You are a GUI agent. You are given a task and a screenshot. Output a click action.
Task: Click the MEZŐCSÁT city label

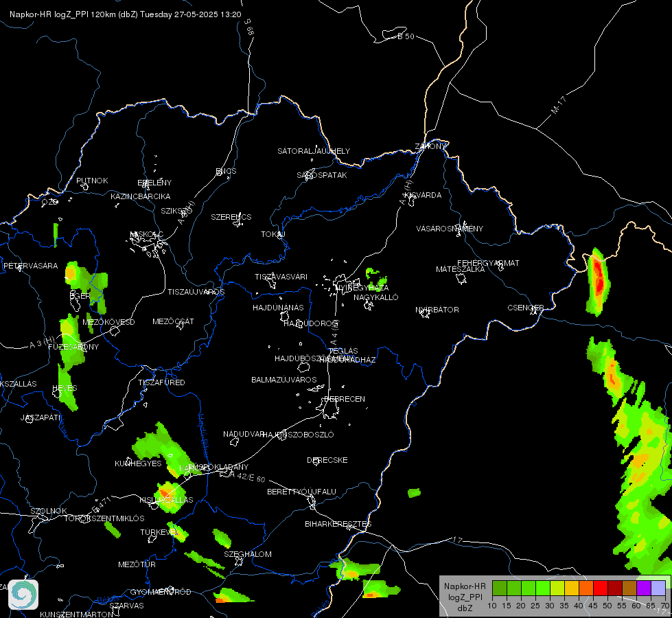tap(173, 321)
